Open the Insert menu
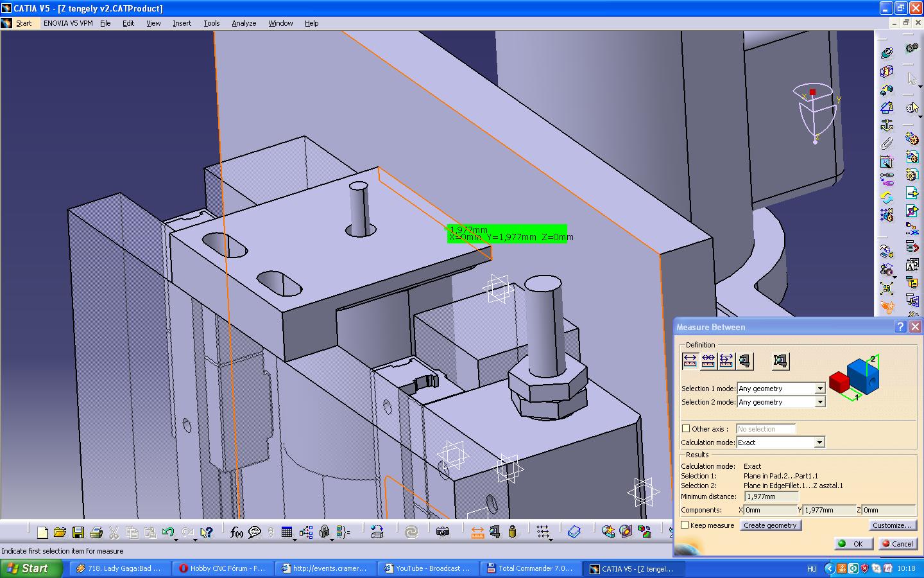The width and height of the screenshot is (924, 578). point(182,23)
